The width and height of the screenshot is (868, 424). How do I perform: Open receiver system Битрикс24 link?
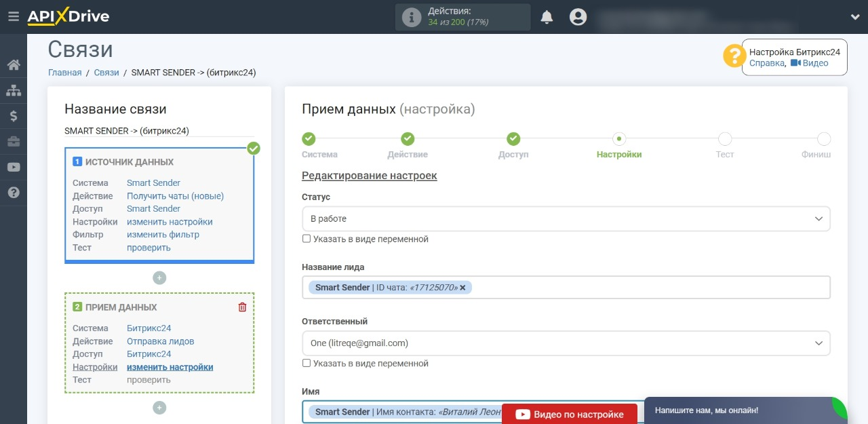pyautogui.click(x=149, y=328)
